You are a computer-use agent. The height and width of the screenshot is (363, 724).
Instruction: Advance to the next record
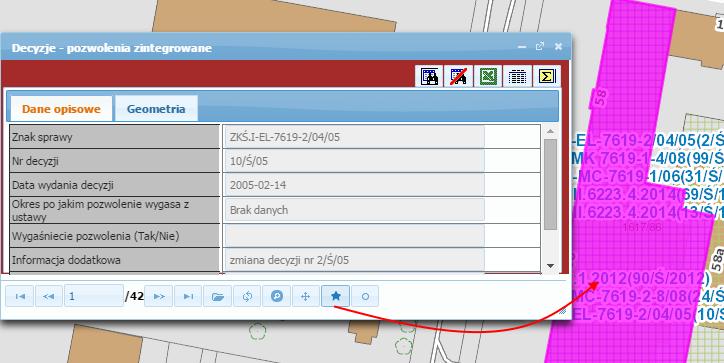pos(159,296)
